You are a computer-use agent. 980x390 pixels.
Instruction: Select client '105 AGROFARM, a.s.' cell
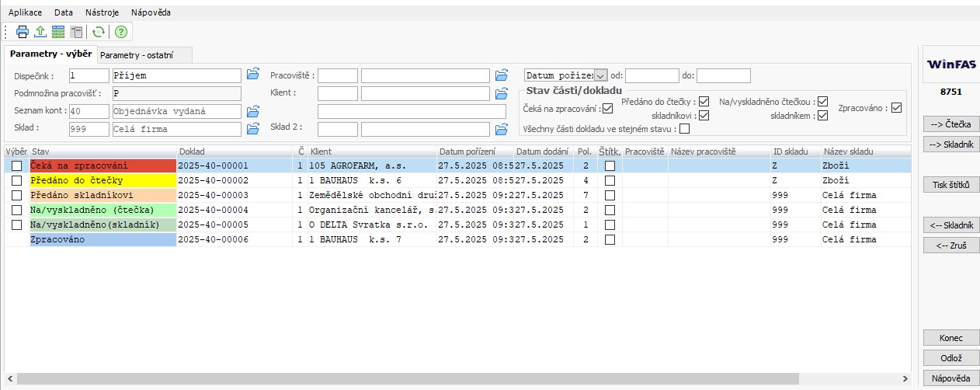tap(371, 165)
